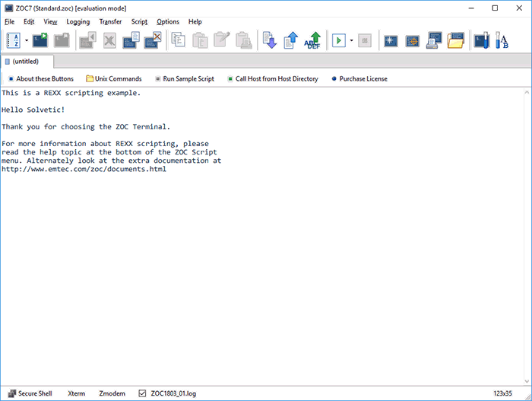
Task: Select the (untitled) session tab
Action: click(26, 62)
